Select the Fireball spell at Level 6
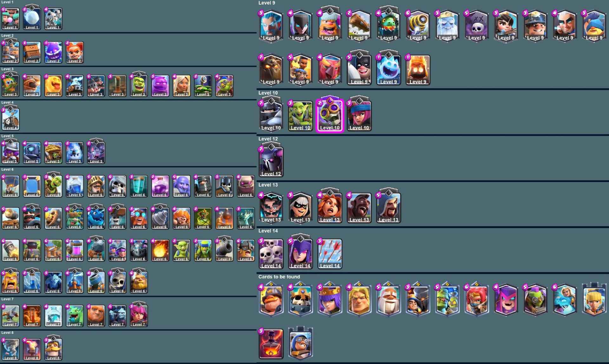Image resolution: width=609 pixels, height=364 pixels. pyautogui.click(x=160, y=250)
